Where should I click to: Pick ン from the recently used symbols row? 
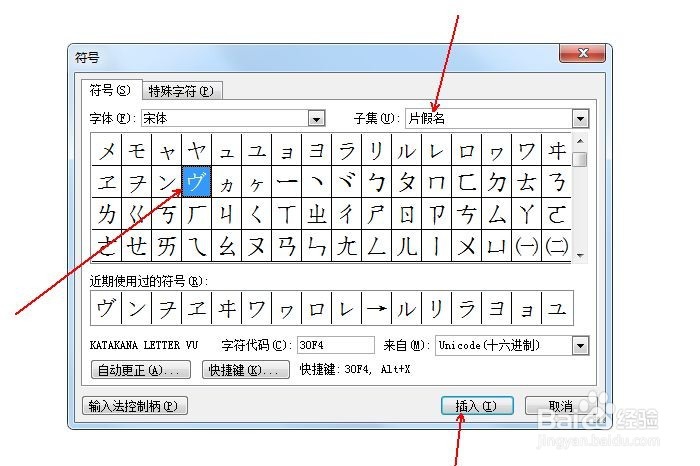click(137, 308)
